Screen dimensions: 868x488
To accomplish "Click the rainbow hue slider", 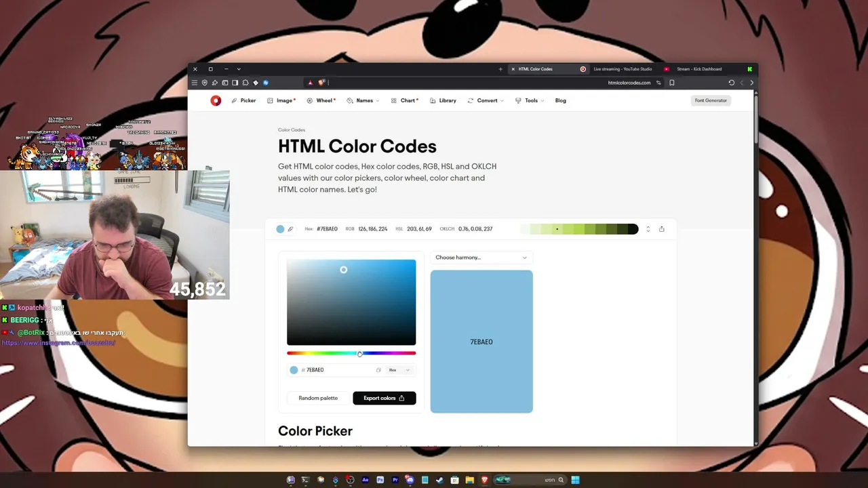I will click(351, 353).
